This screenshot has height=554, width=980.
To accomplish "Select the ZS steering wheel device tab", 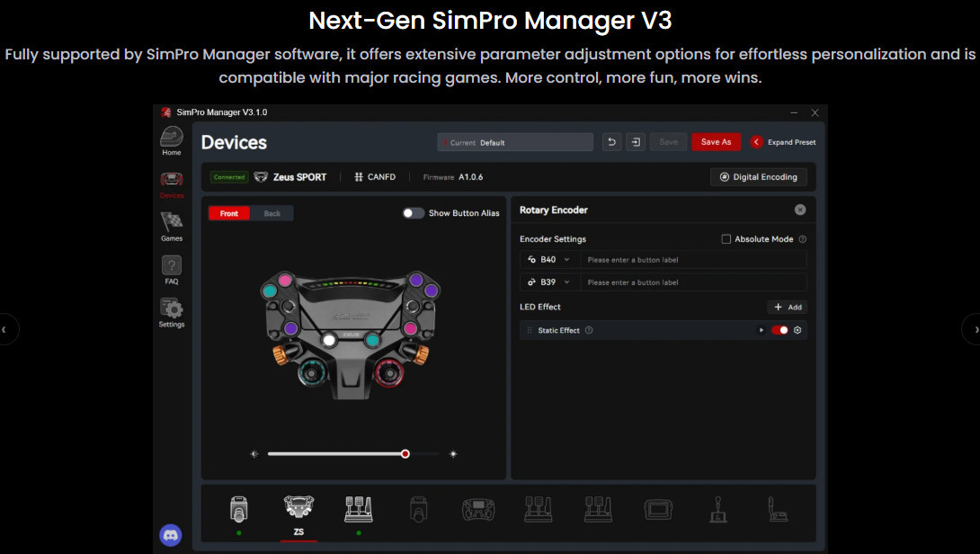I will click(298, 515).
